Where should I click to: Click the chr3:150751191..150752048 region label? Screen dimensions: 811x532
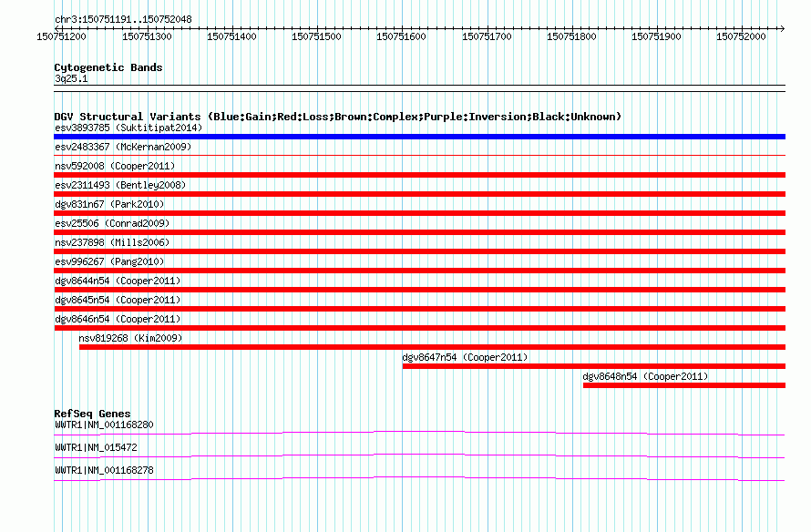(123, 19)
